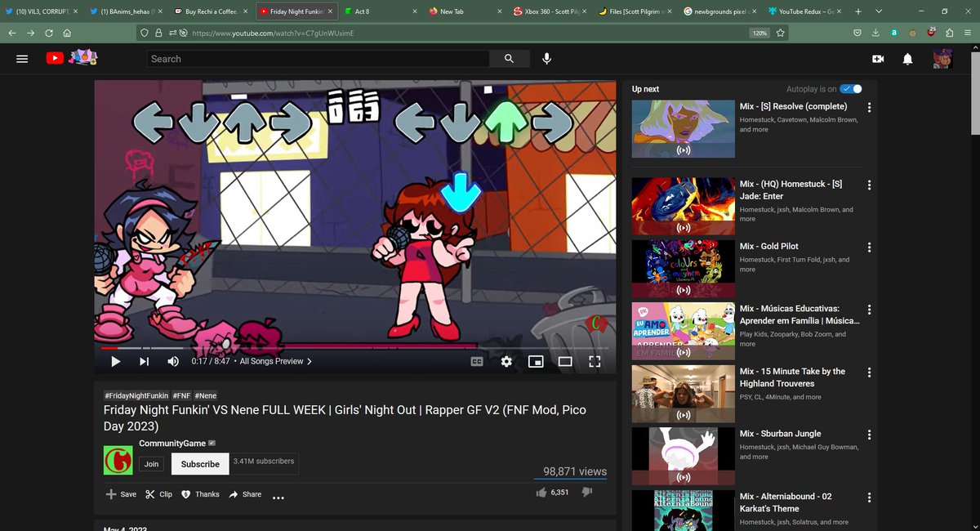
Task: Subscribe to CommunityGame channel
Action: click(200, 464)
